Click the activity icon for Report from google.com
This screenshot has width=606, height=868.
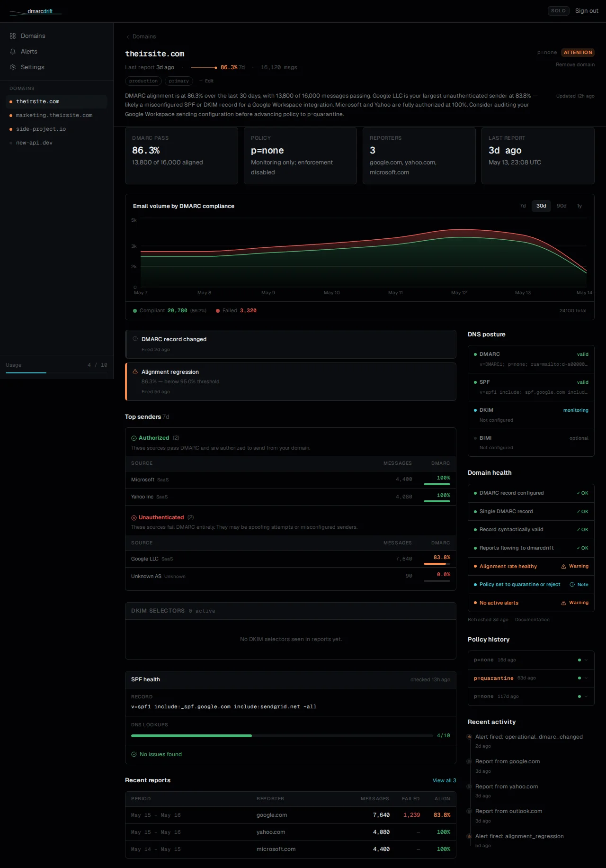coord(470,761)
